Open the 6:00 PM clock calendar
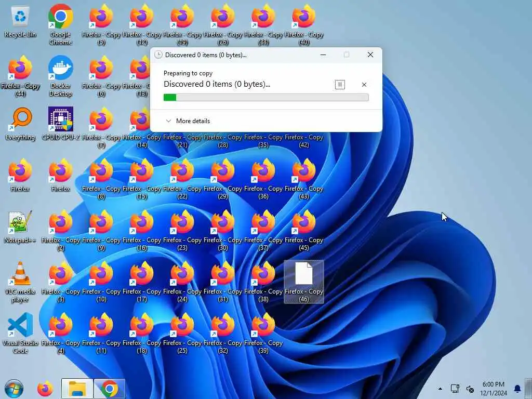Screen dimensions: 532x399 (x=494, y=389)
